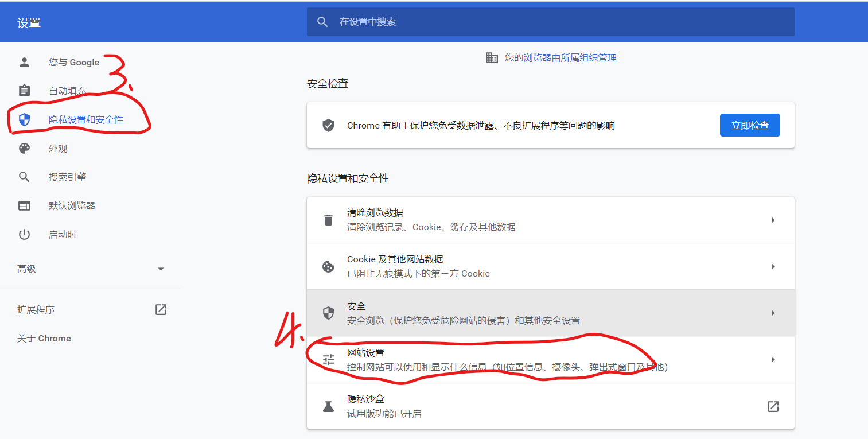Click the person icon beside 您与 Google
Screen dimensions: 868x439
24,63
